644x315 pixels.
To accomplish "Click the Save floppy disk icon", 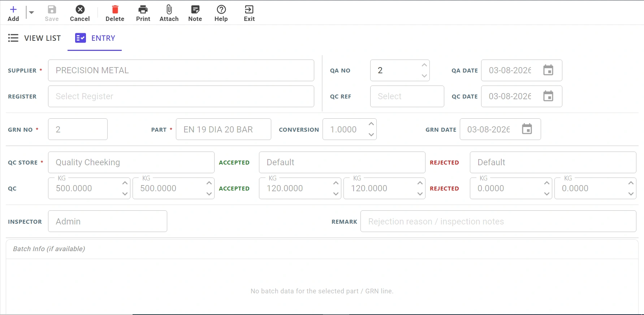I will (x=52, y=9).
